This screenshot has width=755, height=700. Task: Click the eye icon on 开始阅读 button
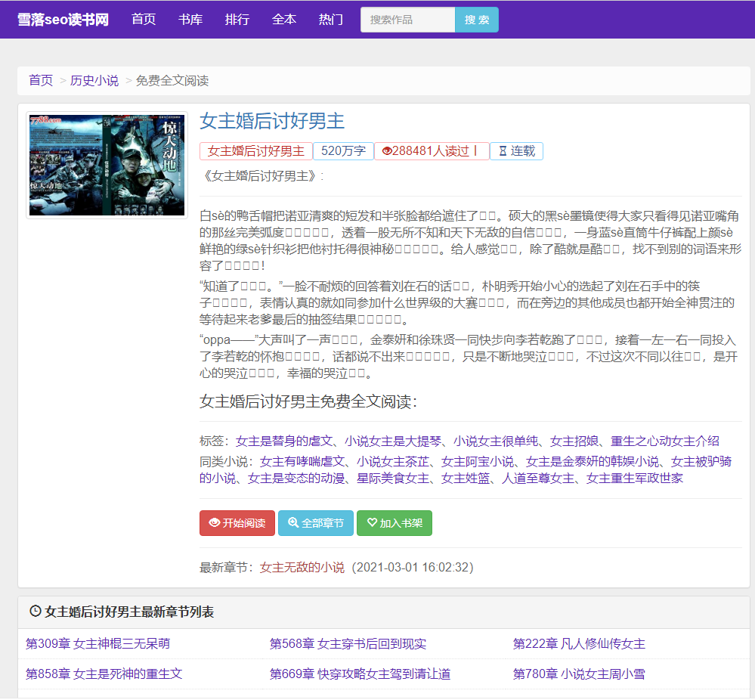(x=215, y=522)
